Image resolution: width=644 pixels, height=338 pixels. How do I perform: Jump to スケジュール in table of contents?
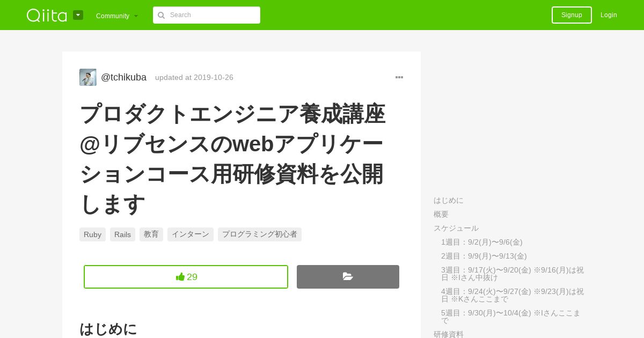coord(456,228)
